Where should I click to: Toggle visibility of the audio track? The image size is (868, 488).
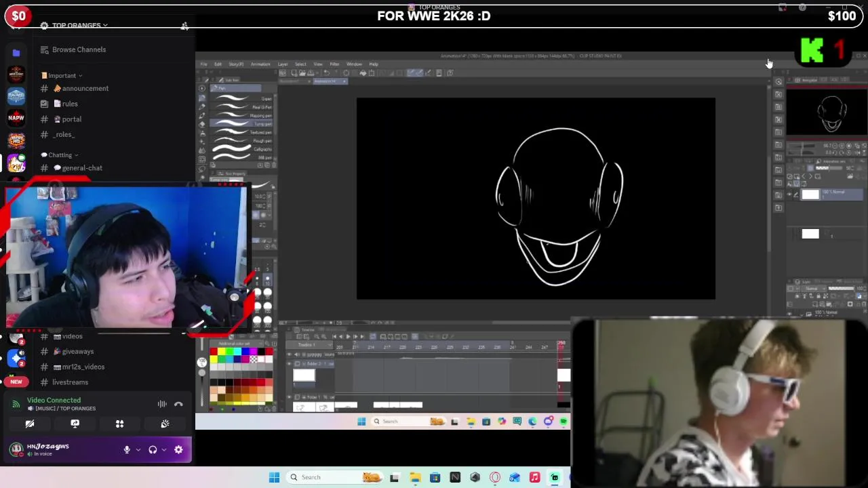coord(290,354)
